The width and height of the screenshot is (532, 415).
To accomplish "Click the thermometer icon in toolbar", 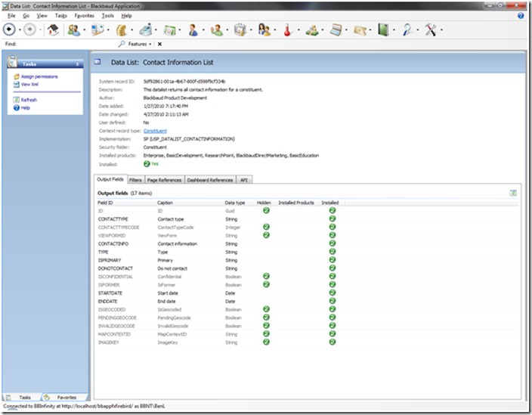I will click(x=287, y=30).
